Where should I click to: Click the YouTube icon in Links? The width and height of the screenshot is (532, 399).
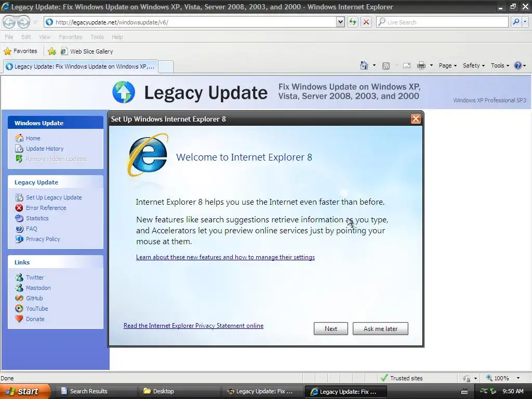point(19,309)
